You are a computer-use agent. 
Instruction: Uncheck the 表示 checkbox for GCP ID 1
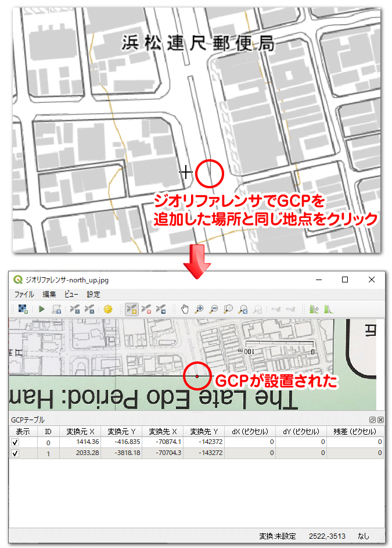point(15,453)
